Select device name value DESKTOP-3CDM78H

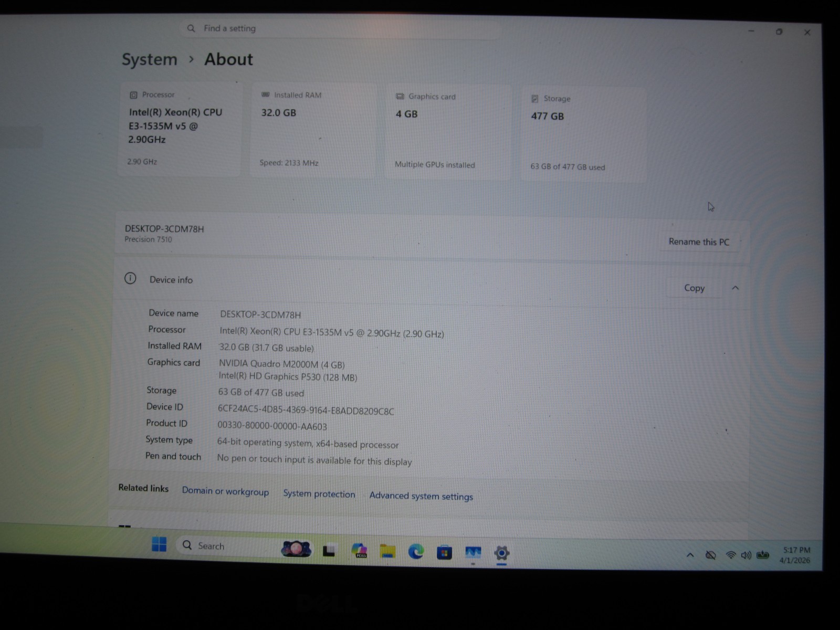[x=260, y=314]
